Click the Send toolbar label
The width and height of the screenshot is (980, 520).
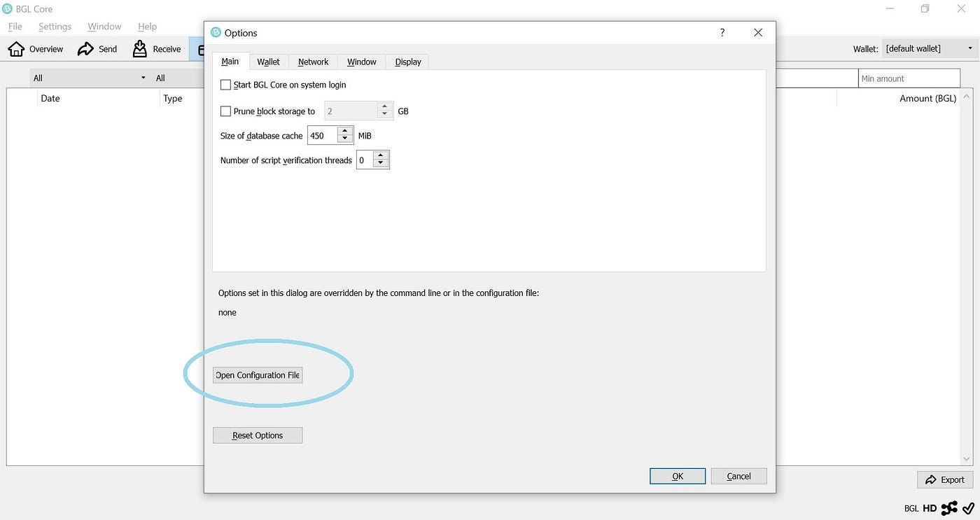(108, 49)
